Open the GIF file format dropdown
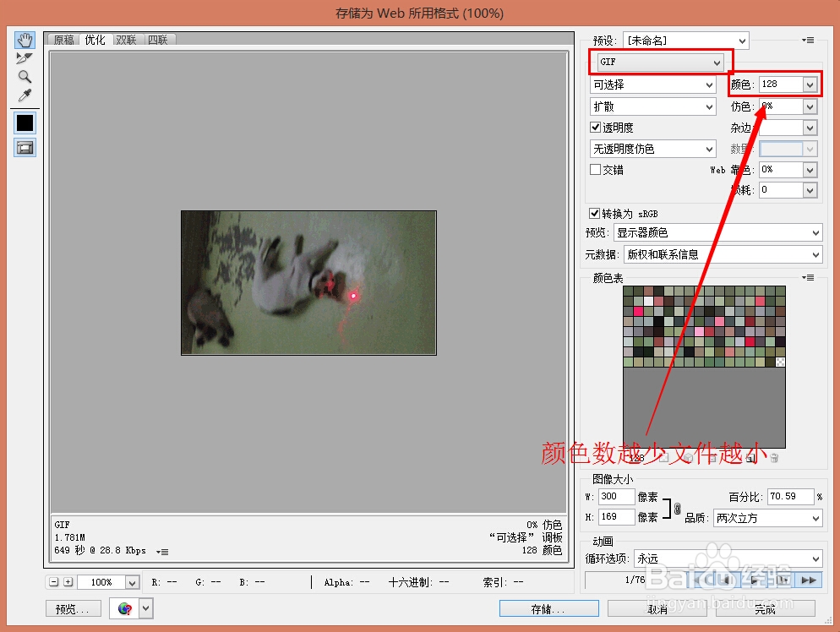This screenshot has height=632, width=840. tap(660, 63)
